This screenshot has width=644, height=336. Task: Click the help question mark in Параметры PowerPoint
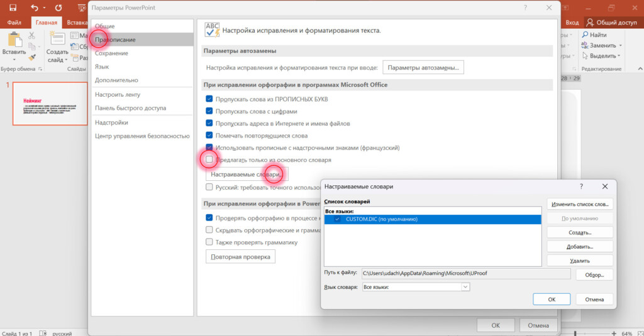[525, 8]
